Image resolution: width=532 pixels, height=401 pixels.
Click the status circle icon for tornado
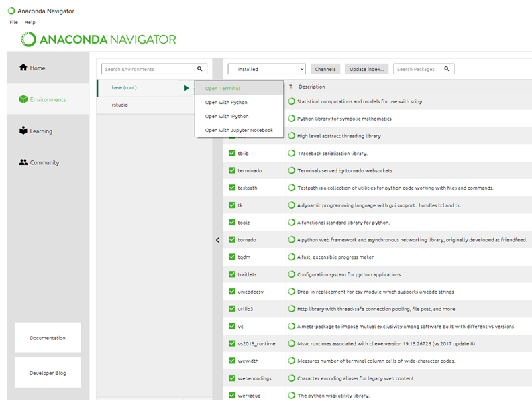(x=291, y=239)
